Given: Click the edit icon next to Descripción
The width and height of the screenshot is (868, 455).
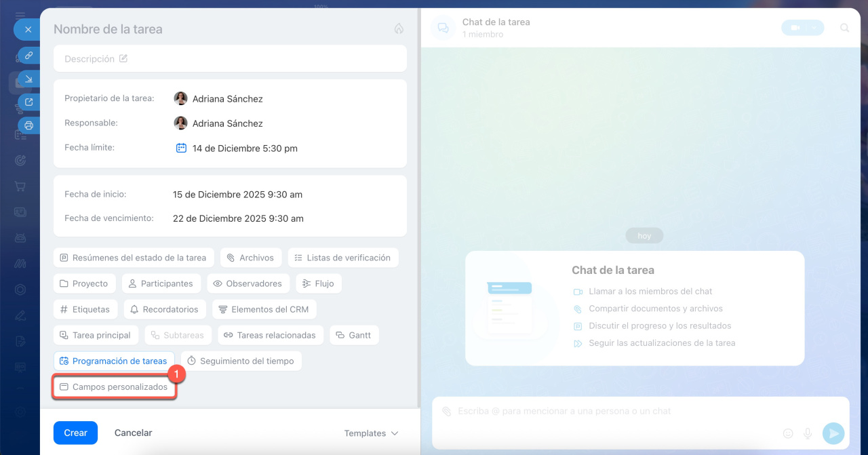Looking at the screenshot, I should tap(123, 59).
